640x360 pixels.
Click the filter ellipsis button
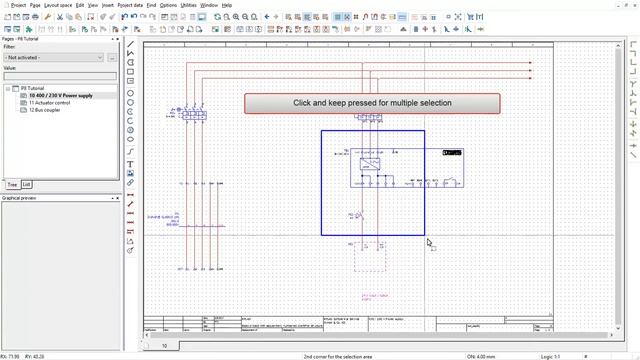tap(112, 58)
